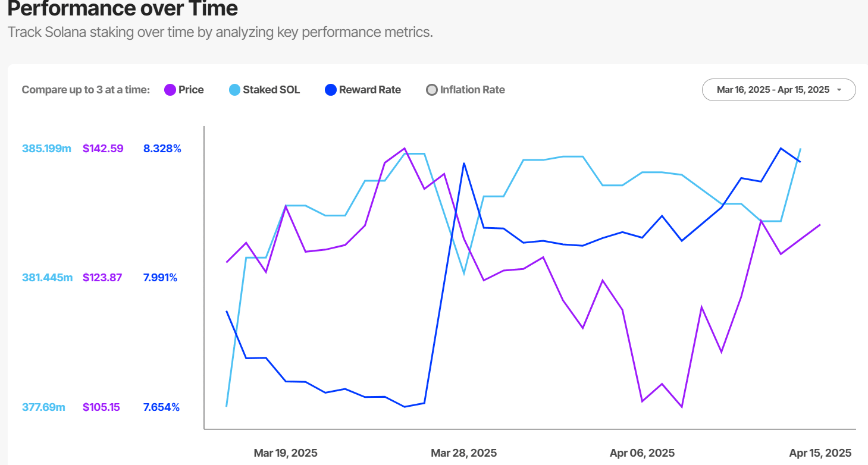Toggle the Staked SOL circle indicator
Viewport: 868px width, 465px height.
tap(234, 90)
